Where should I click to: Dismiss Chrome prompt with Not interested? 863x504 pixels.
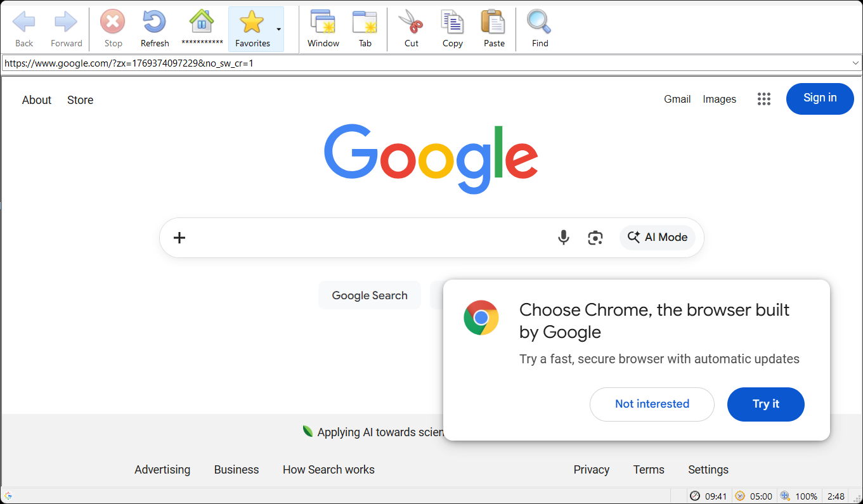[651, 404]
